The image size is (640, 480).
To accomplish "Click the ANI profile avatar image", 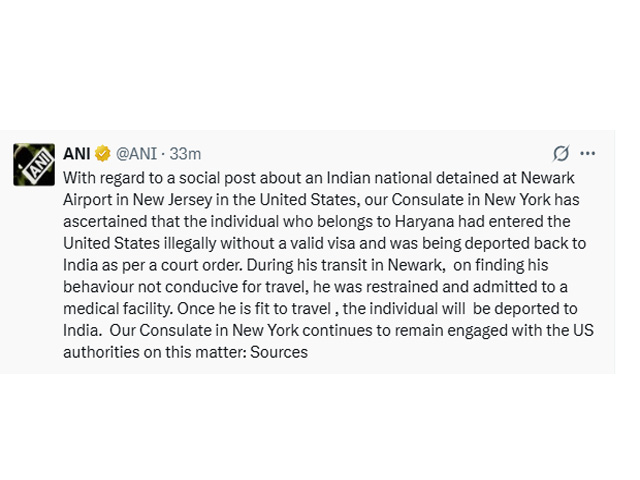I will pos(33,164).
